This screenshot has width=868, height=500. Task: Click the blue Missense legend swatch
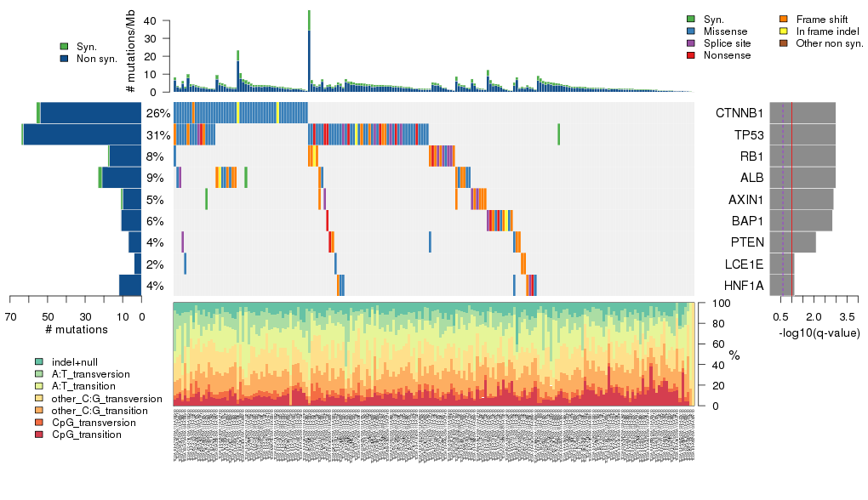691,31
